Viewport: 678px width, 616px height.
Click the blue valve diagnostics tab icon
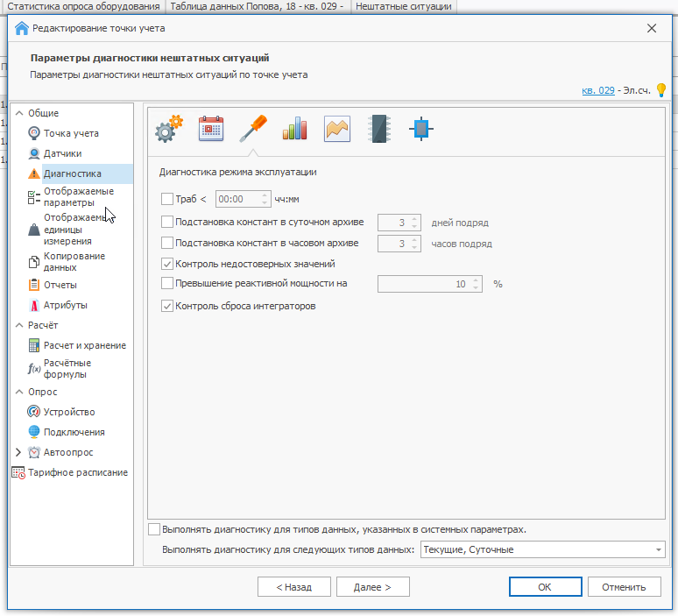[x=421, y=129]
